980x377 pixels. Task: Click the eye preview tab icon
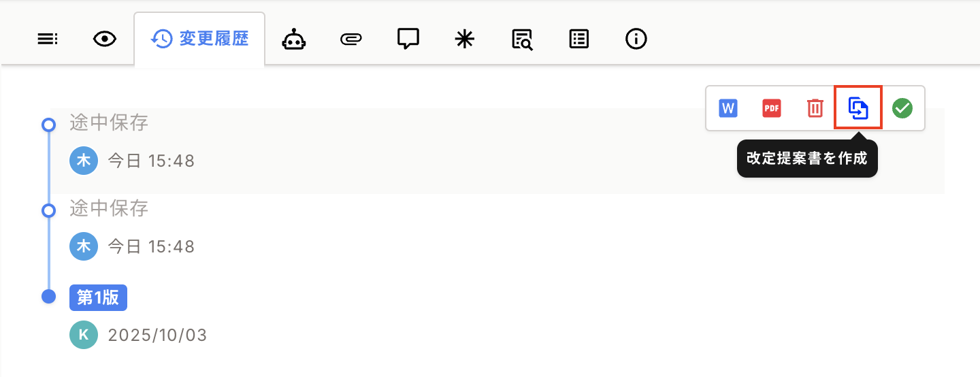(x=104, y=39)
